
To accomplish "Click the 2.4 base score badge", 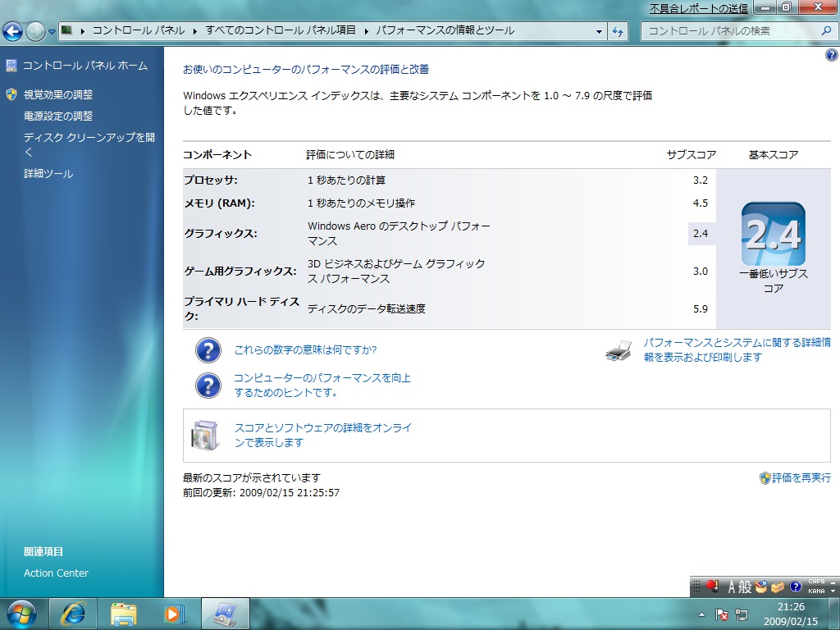I will [x=773, y=234].
